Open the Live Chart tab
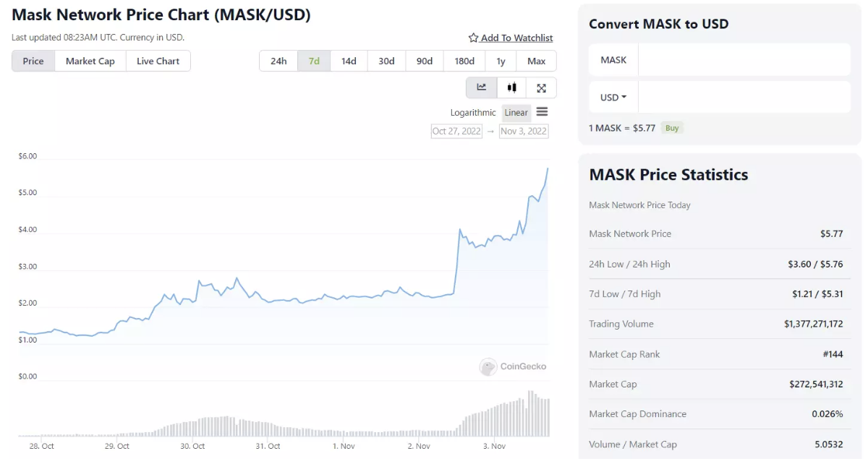Screen dimensions: 868x464 158,61
